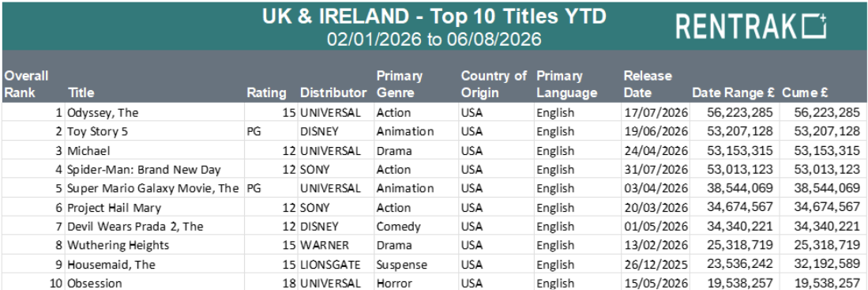This screenshot has height=290, width=868.
Task: Click the Title column header
Action: (81, 92)
